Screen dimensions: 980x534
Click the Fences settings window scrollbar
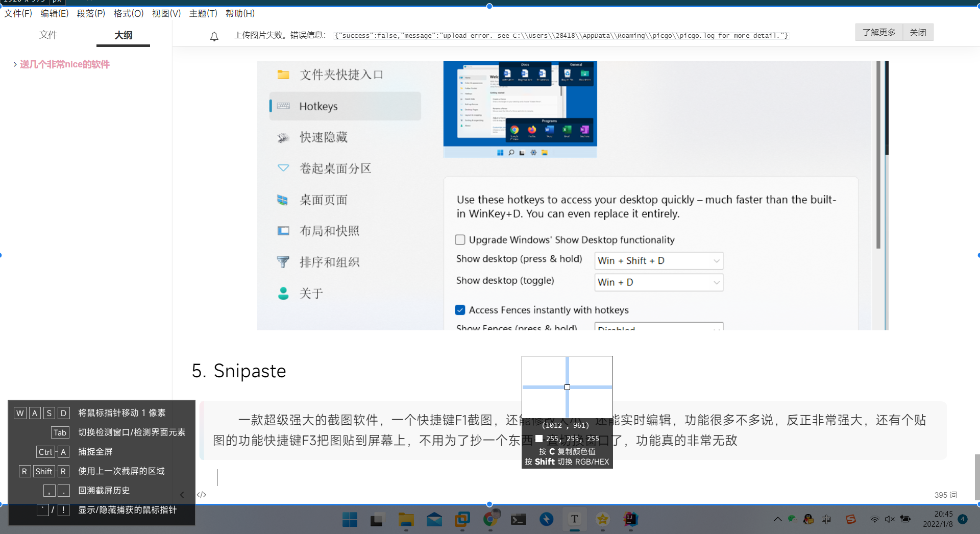(x=878, y=155)
